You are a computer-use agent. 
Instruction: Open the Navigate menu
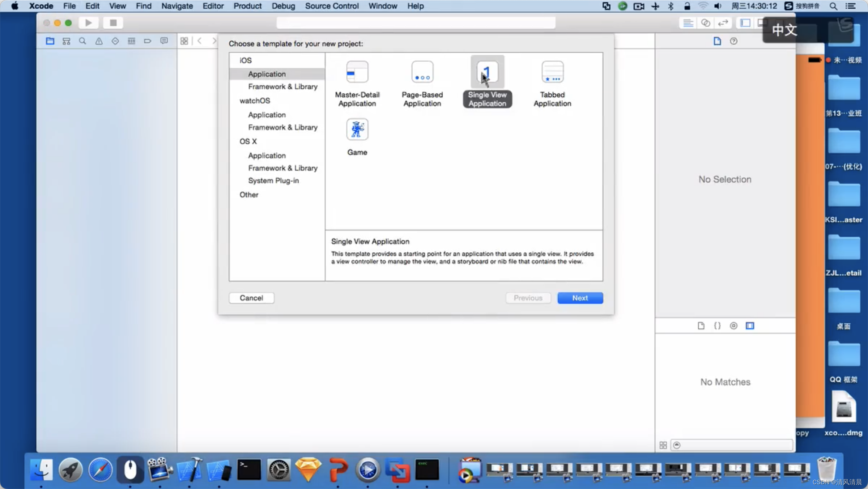click(x=177, y=6)
